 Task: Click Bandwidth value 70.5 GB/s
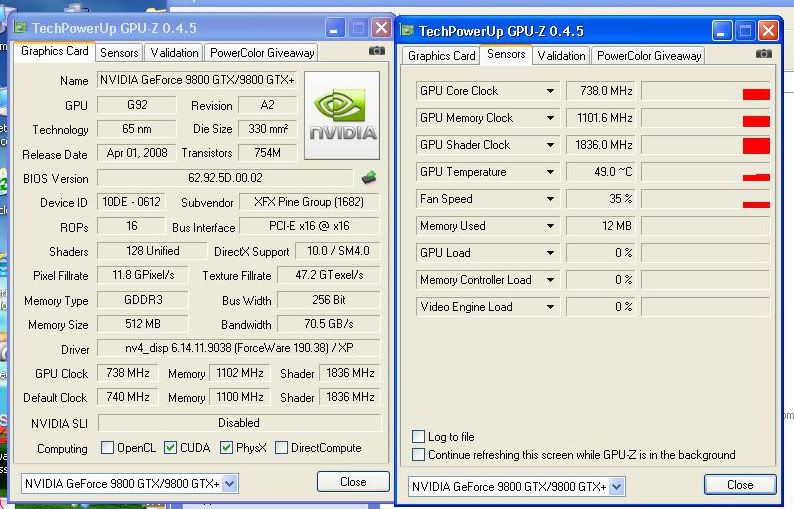click(329, 324)
